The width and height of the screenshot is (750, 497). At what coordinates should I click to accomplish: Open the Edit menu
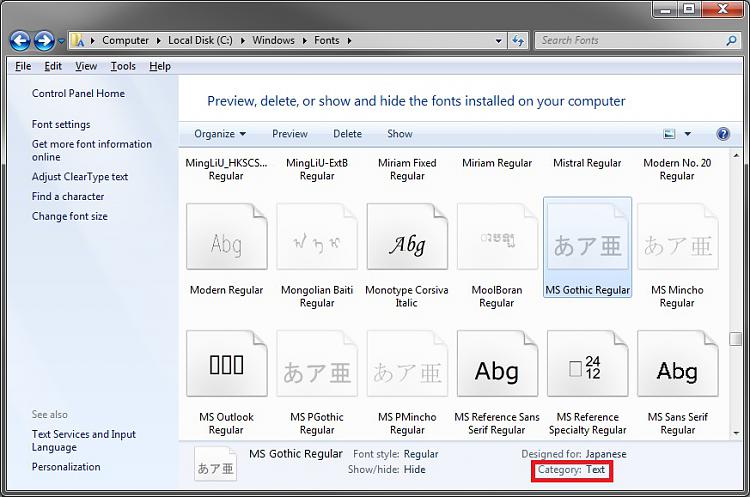pyautogui.click(x=53, y=66)
